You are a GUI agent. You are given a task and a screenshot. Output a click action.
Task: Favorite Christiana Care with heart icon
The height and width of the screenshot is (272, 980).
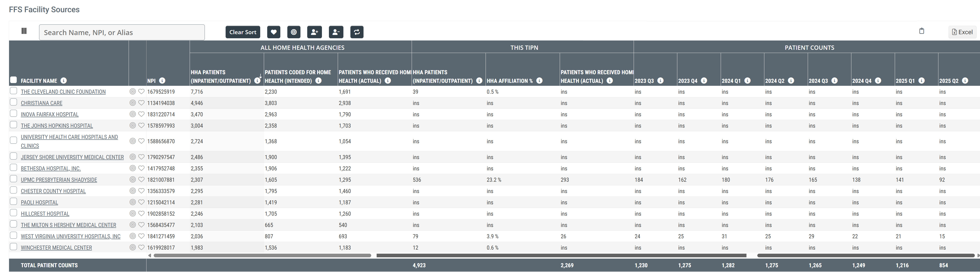pyautogui.click(x=141, y=103)
